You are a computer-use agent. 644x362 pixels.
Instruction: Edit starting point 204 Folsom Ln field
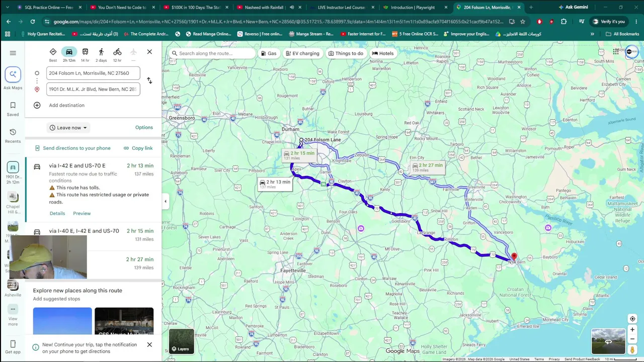click(93, 73)
